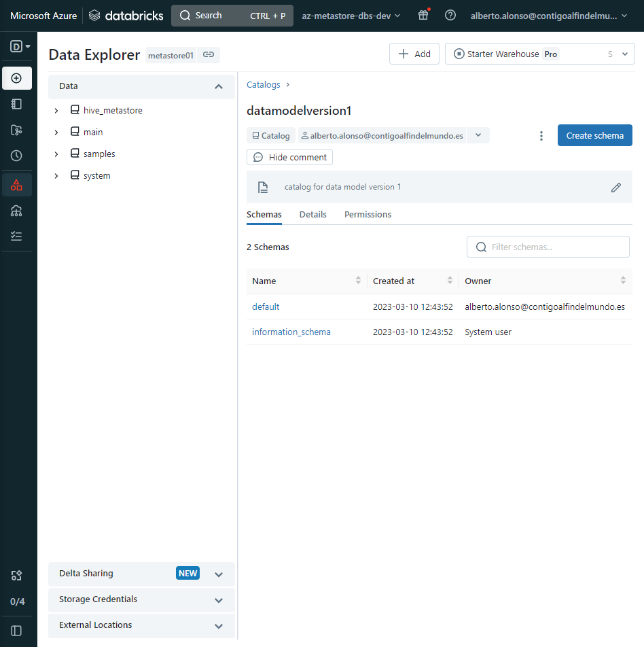The height and width of the screenshot is (647, 644).
Task: Expand the samples catalog node
Action: 56,154
